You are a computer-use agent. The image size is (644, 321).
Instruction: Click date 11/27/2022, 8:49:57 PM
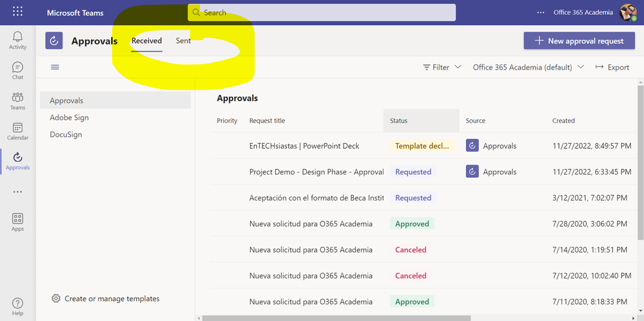(592, 146)
